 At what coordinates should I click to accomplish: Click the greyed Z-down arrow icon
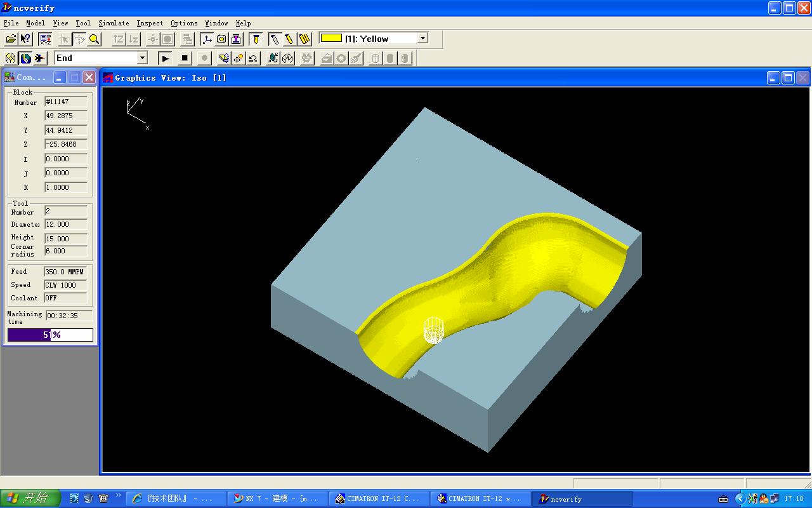tap(133, 39)
